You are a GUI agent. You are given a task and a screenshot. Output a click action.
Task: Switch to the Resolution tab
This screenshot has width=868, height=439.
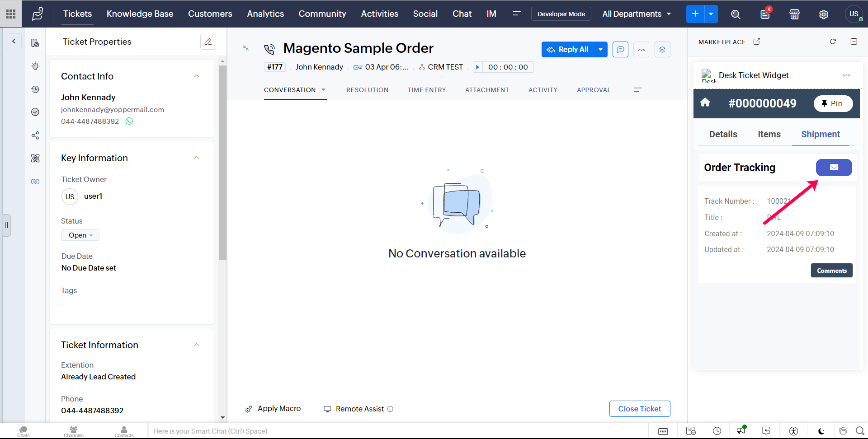click(367, 90)
